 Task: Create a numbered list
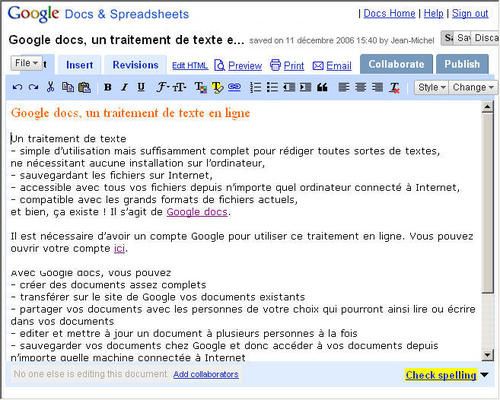[x=256, y=87]
